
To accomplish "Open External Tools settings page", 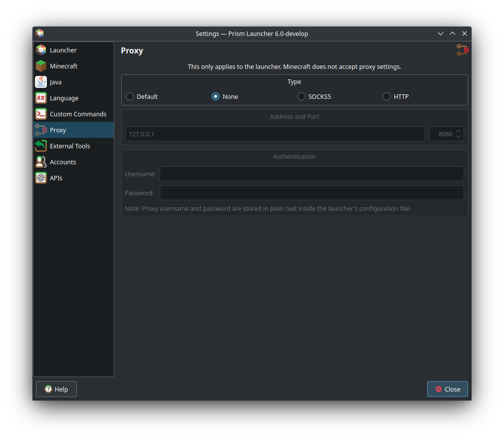I will click(74, 146).
